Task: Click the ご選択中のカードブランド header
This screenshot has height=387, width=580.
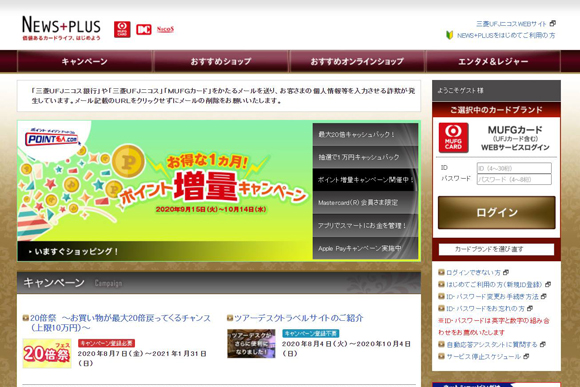Action: point(496,110)
